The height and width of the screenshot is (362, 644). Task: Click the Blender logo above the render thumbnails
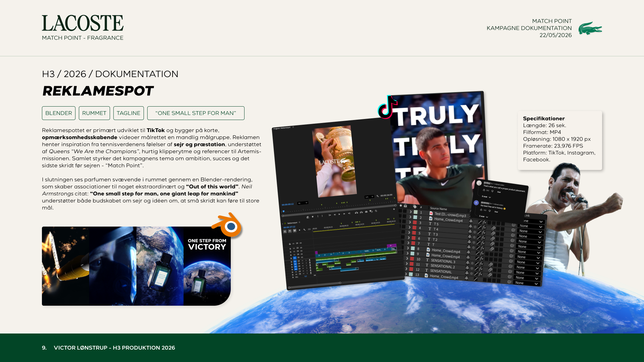coord(227,225)
